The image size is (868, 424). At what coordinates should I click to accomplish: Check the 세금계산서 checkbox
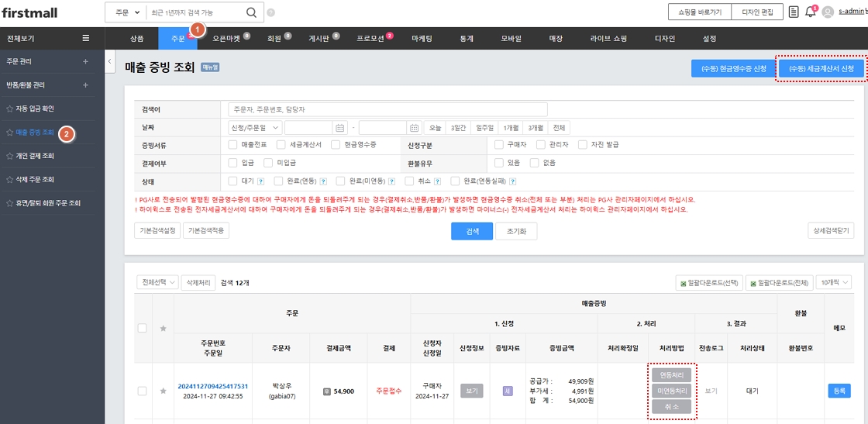pyautogui.click(x=281, y=145)
